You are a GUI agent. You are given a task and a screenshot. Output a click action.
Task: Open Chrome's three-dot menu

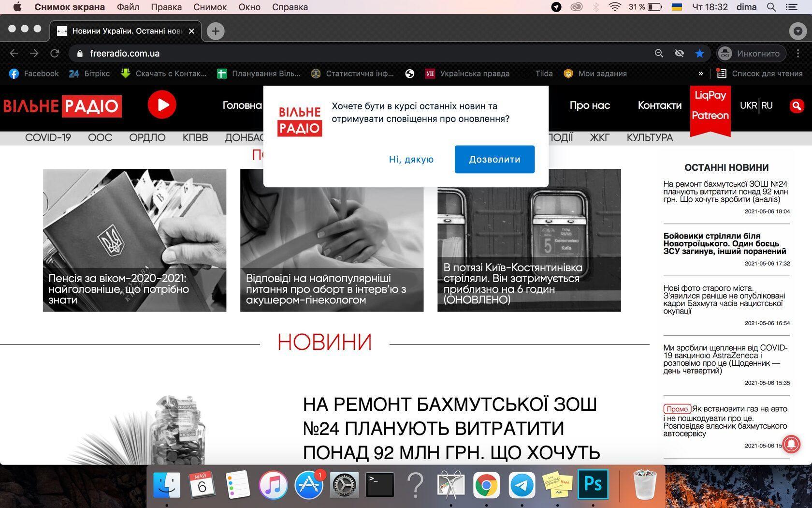click(798, 53)
